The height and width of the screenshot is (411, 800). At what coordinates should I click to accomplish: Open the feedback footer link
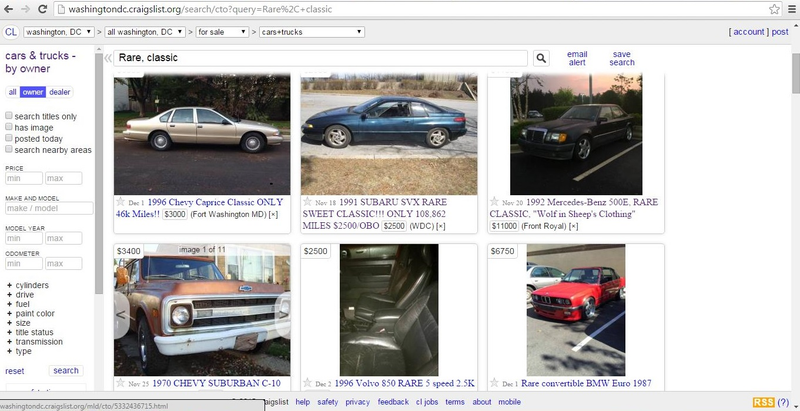click(x=393, y=402)
